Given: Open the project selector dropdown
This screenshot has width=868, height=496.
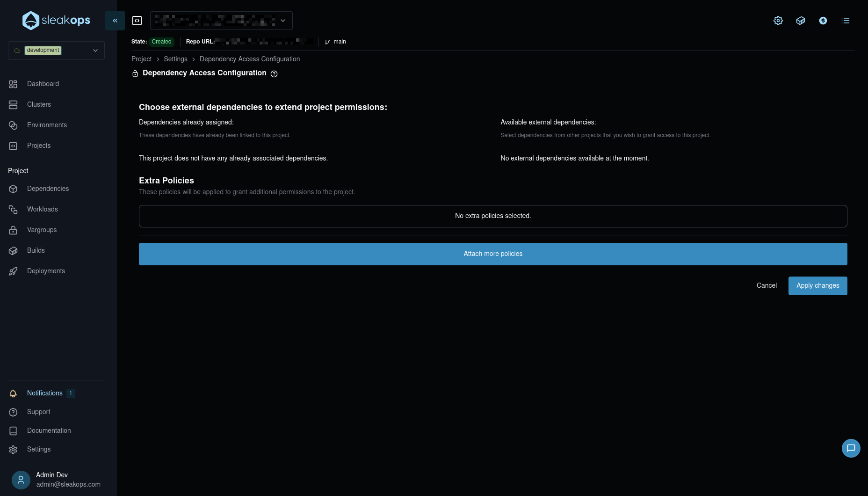Looking at the screenshot, I should [x=221, y=21].
